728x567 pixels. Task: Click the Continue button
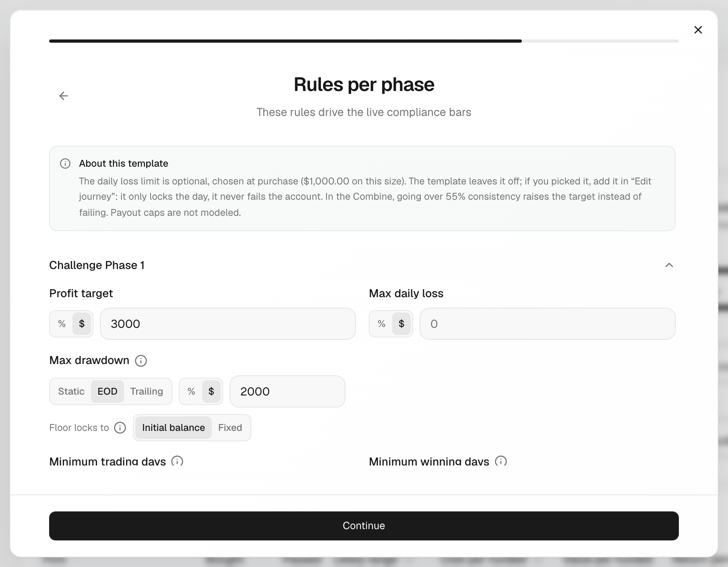tap(364, 526)
